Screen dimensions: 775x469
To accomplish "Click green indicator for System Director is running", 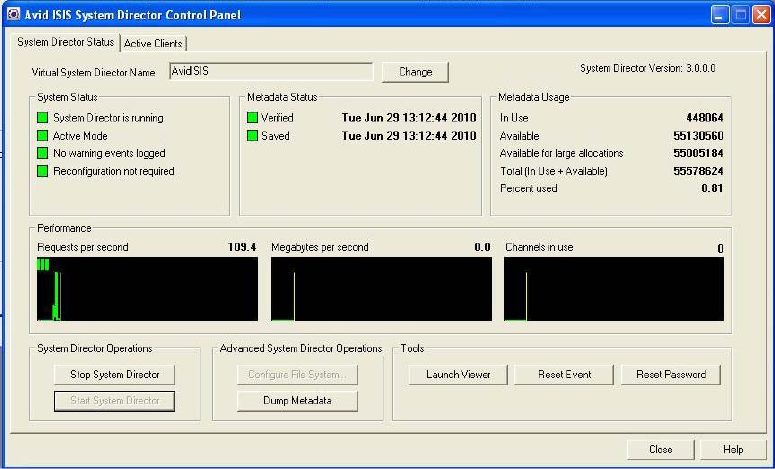I will pyautogui.click(x=43, y=118).
